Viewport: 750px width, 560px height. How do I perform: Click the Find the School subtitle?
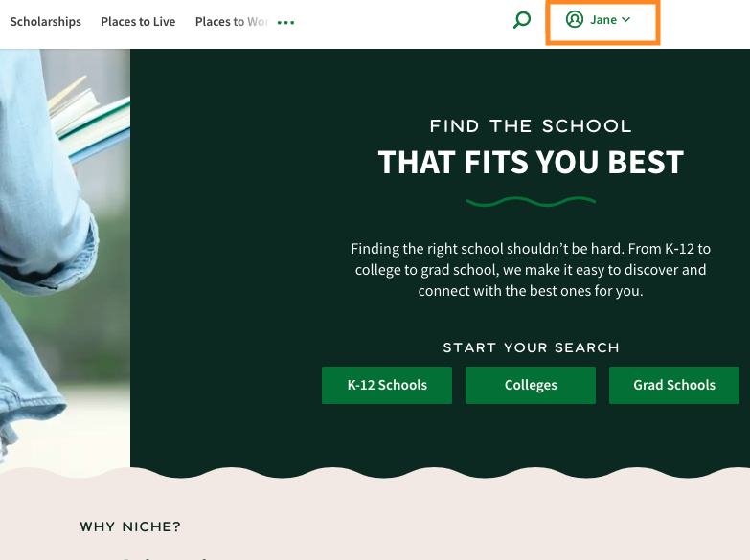[531, 126]
